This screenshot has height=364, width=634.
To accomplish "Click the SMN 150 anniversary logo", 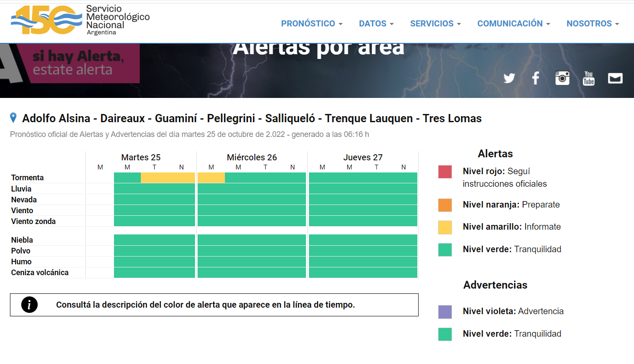I will pos(47,20).
